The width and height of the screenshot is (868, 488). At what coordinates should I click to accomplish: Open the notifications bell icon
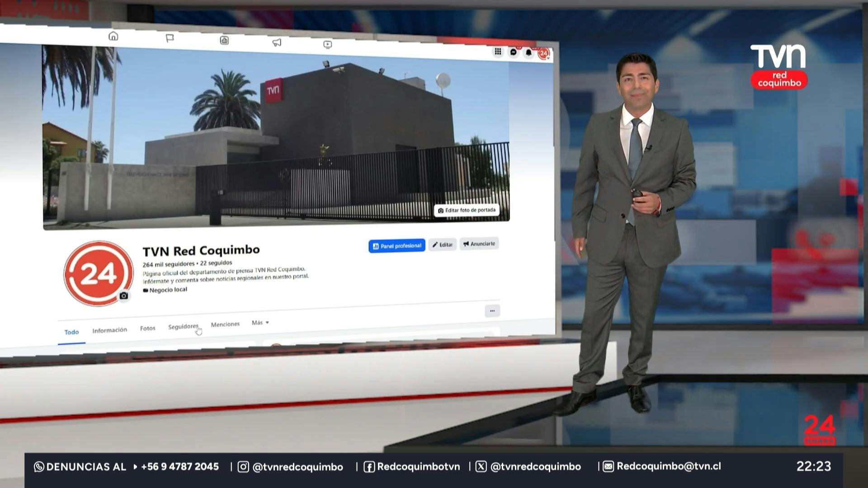[x=528, y=53]
